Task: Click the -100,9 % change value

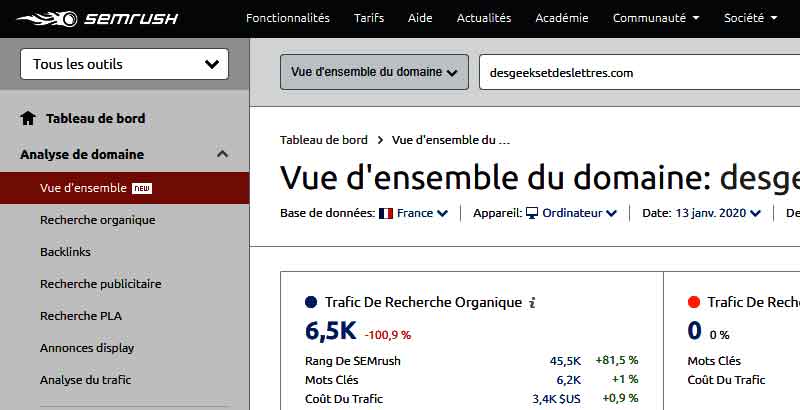Action: coord(388,335)
